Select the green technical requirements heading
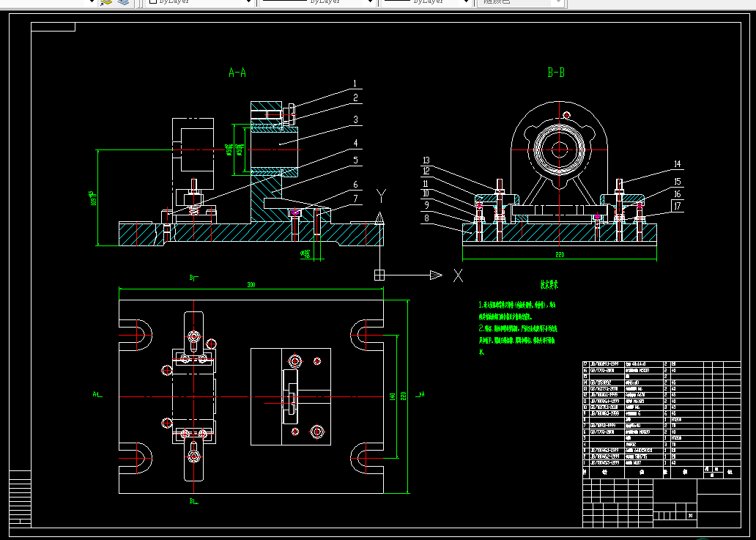This screenshot has height=540, width=756. (549, 285)
